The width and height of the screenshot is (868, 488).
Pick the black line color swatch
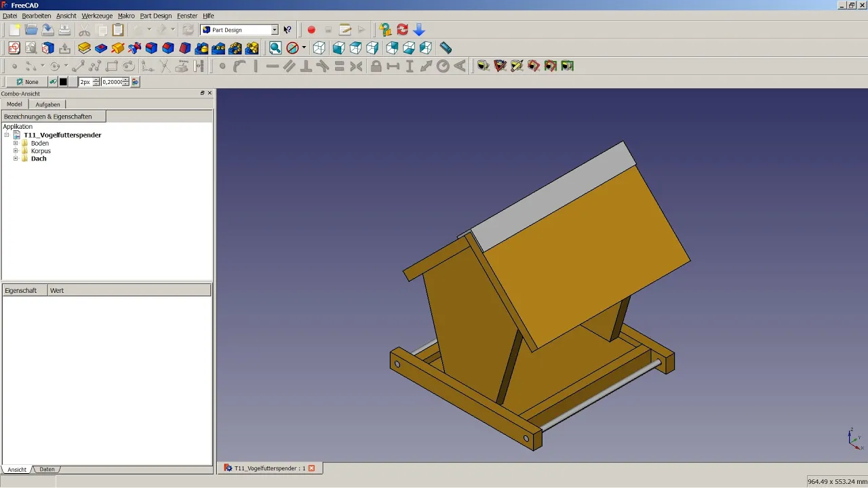[63, 82]
